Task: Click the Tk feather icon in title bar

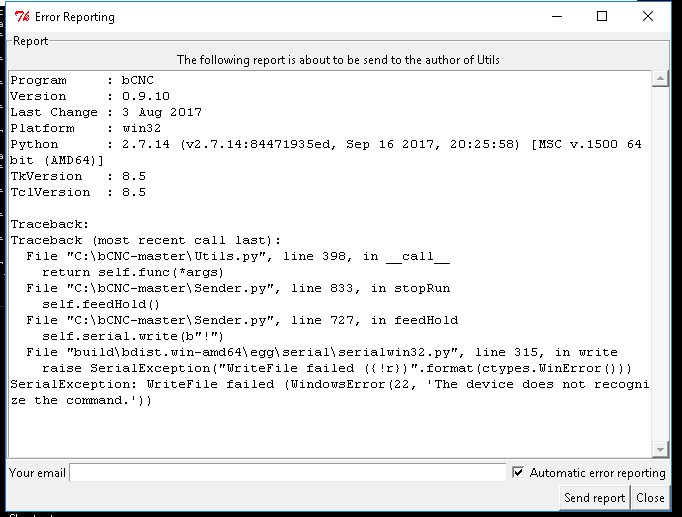Action: [x=22, y=17]
